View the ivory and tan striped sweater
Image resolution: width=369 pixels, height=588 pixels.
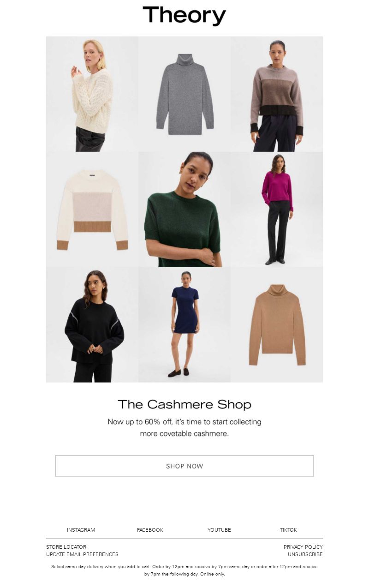coord(92,210)
